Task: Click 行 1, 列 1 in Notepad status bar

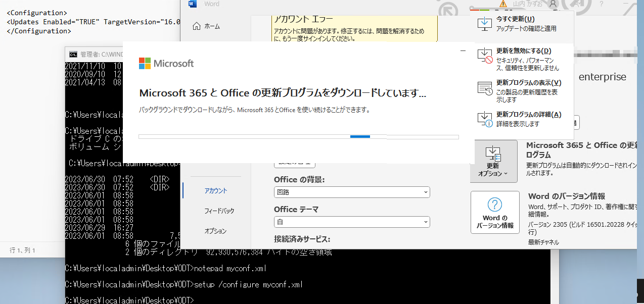Action: (23, 250)
